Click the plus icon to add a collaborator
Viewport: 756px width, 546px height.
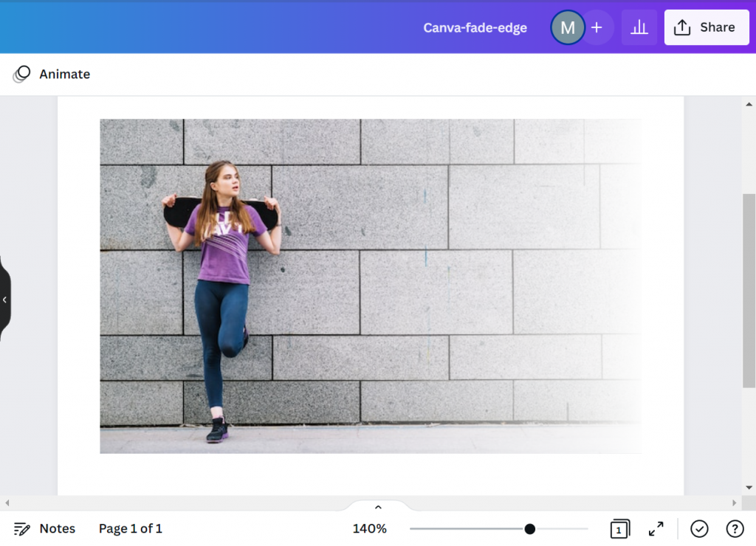click(x=597, y=27)
